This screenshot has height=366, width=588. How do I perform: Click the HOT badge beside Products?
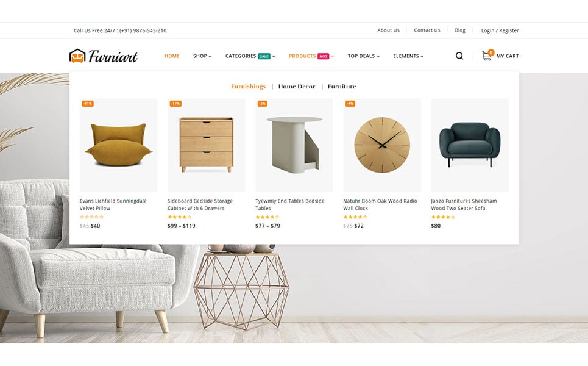pos(324,56)
